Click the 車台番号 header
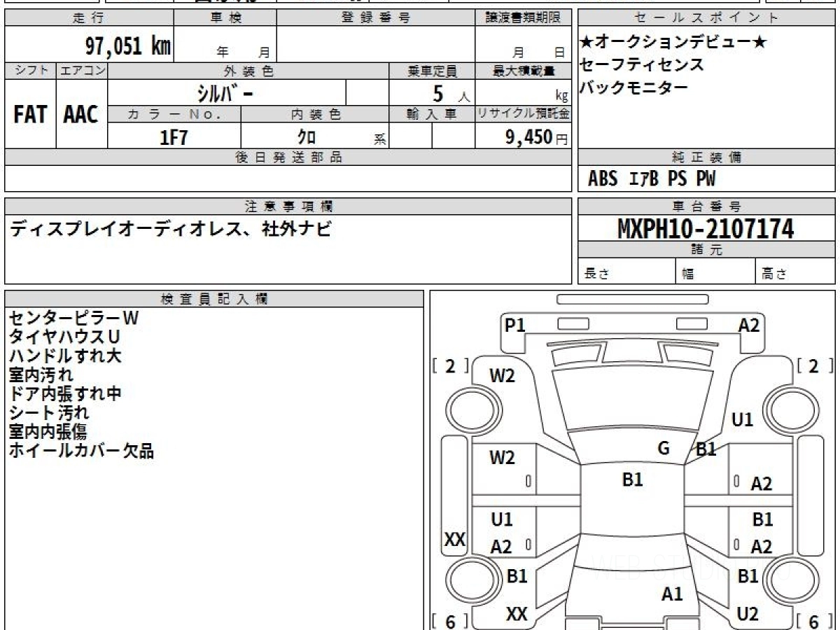This screenshot has height=630, width=840. point(706,206)
